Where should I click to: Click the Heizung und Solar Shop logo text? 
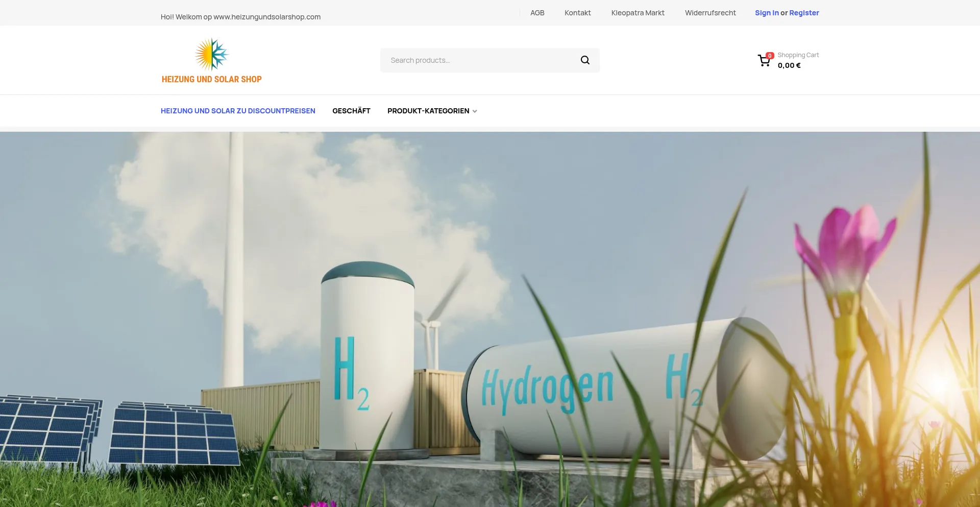tap(211, 80)
